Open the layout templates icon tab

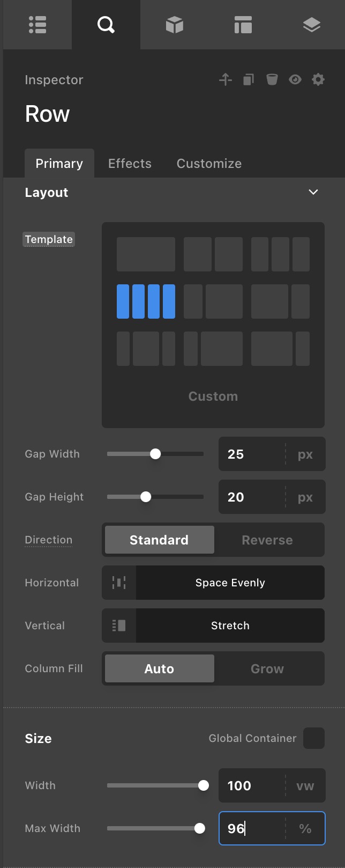click(243, 25)
